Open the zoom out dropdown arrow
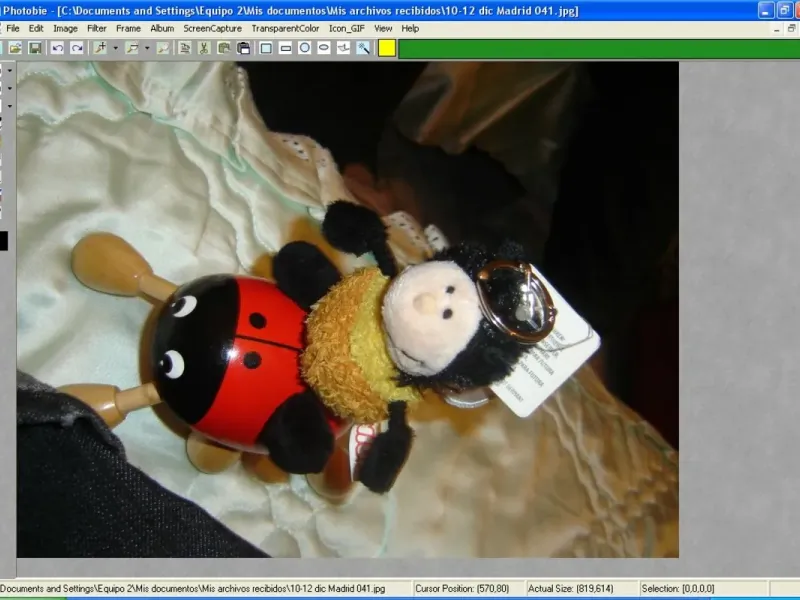This screenshot has width=800, height=600. click(147, 48)
